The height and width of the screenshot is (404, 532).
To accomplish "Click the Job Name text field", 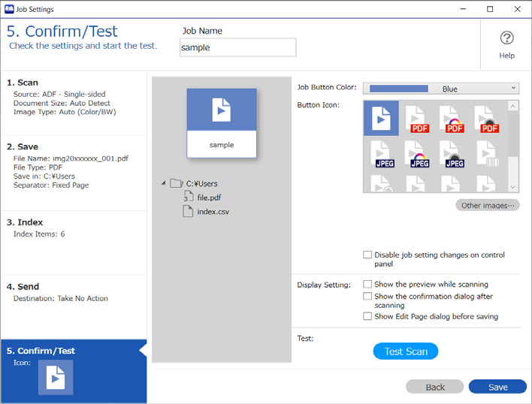I will 238,47.
